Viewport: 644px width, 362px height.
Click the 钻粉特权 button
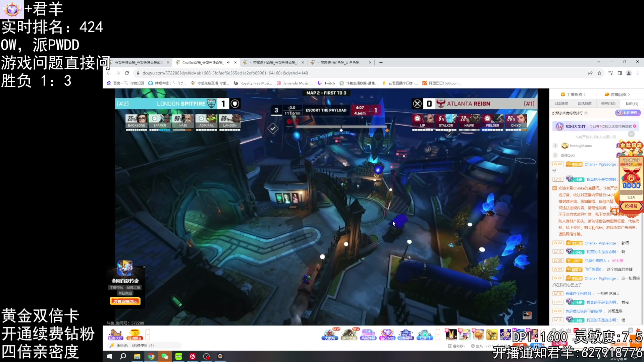[x=628, y=113]
